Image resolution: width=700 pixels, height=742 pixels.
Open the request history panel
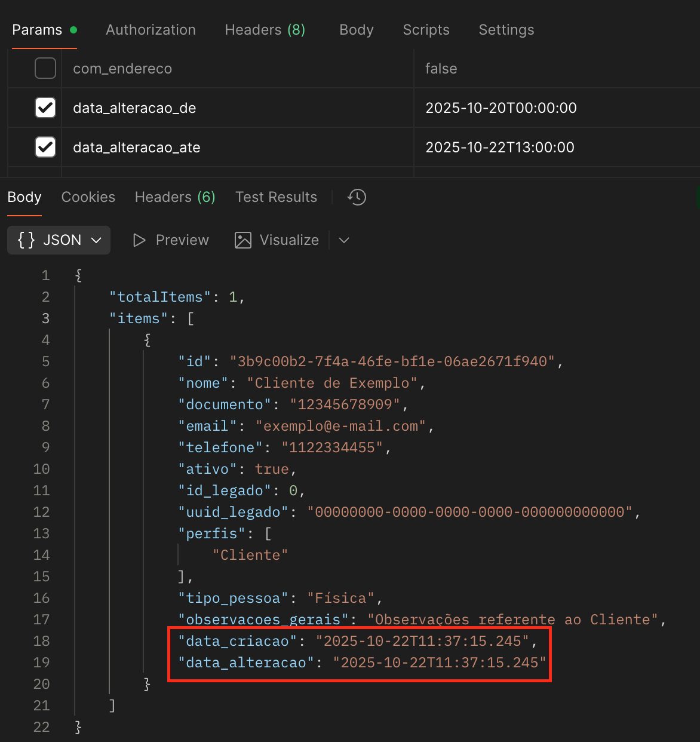coord(357,197)
